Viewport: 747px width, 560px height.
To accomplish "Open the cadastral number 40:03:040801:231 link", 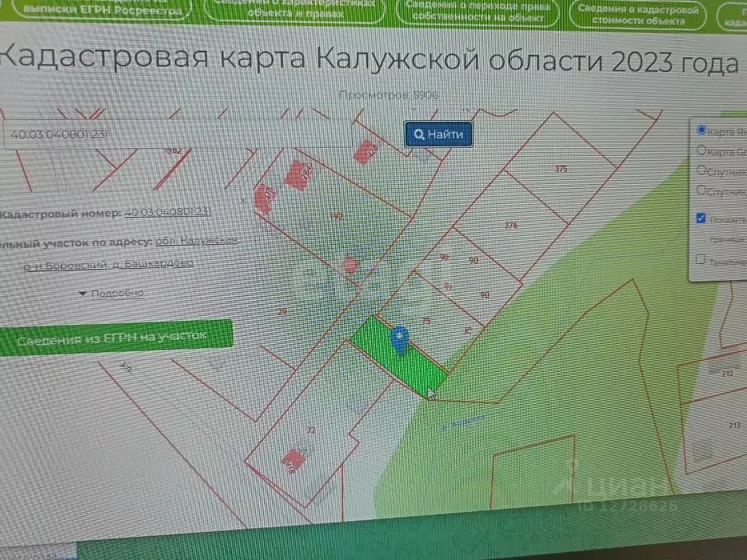I will click(x=168, y=212).
